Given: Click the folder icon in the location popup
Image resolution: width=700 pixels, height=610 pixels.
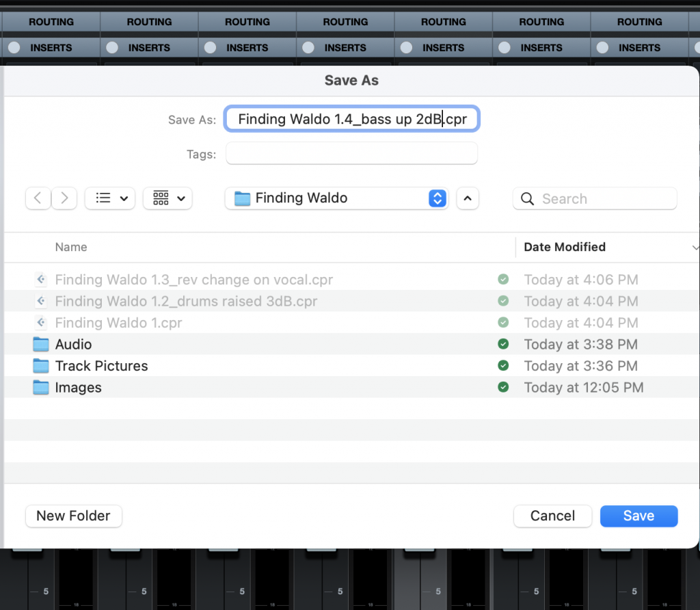Looking at the screenshot, I should [243, 198].
